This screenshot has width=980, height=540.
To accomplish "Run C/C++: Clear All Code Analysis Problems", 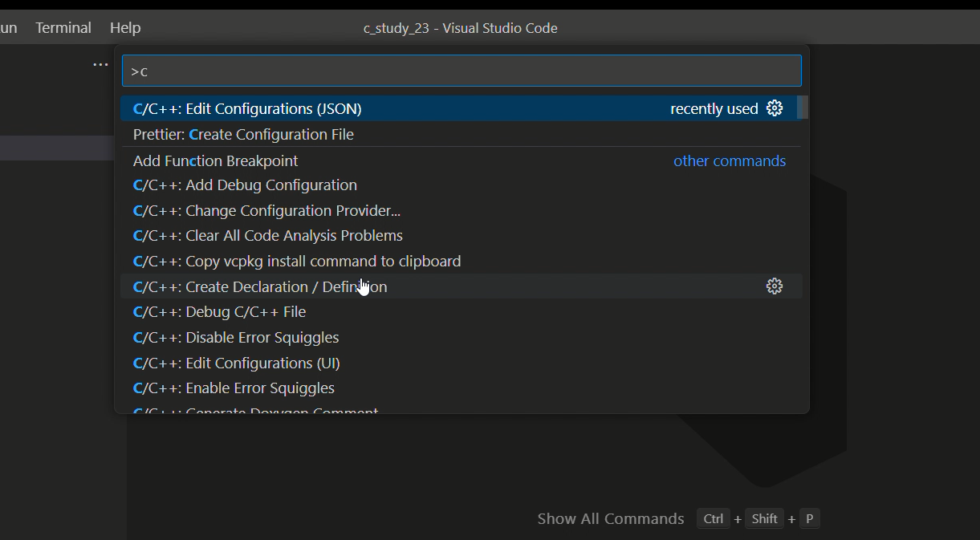I will 462,236.
